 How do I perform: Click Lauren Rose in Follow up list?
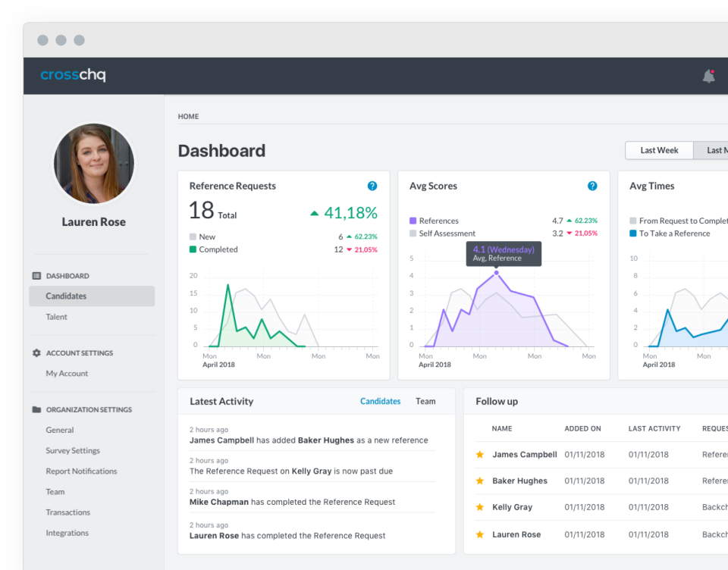[x=516, y=534]
